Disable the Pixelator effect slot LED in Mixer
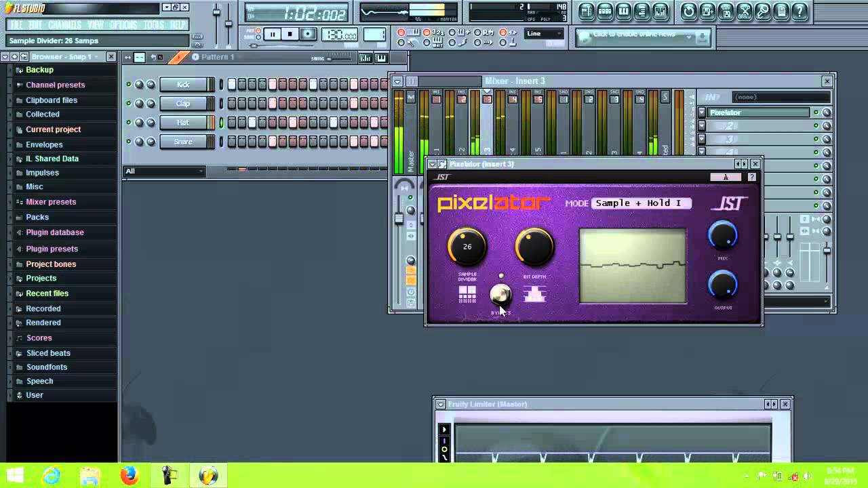 (816, 113)
